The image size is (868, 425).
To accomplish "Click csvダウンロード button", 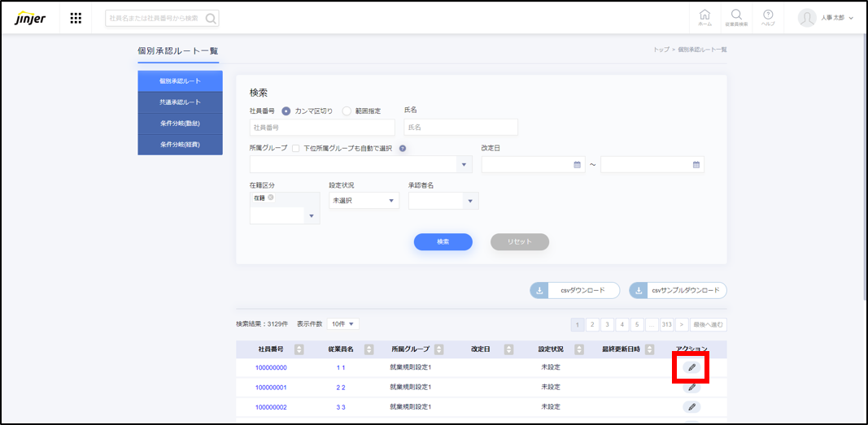I will tap(574, 290).
